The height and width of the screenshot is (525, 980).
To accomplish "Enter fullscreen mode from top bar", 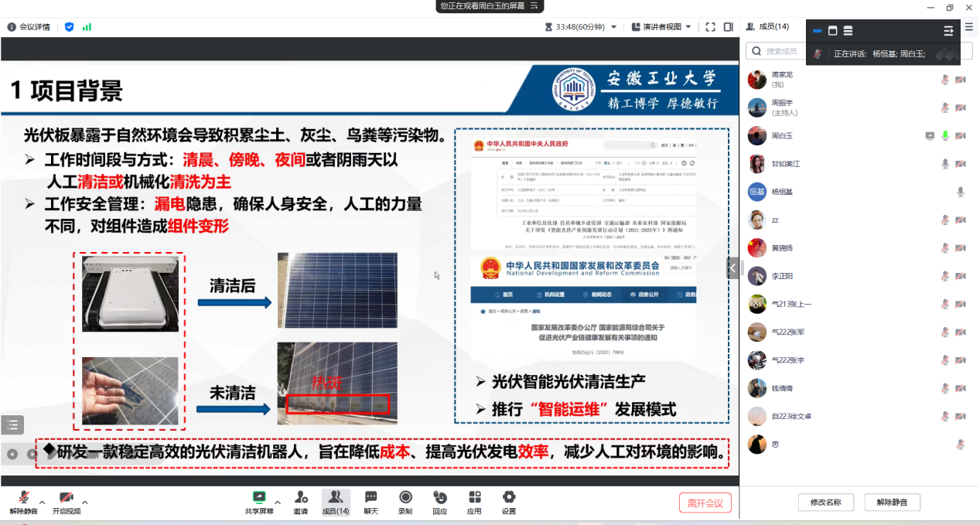I will [710, 26].
